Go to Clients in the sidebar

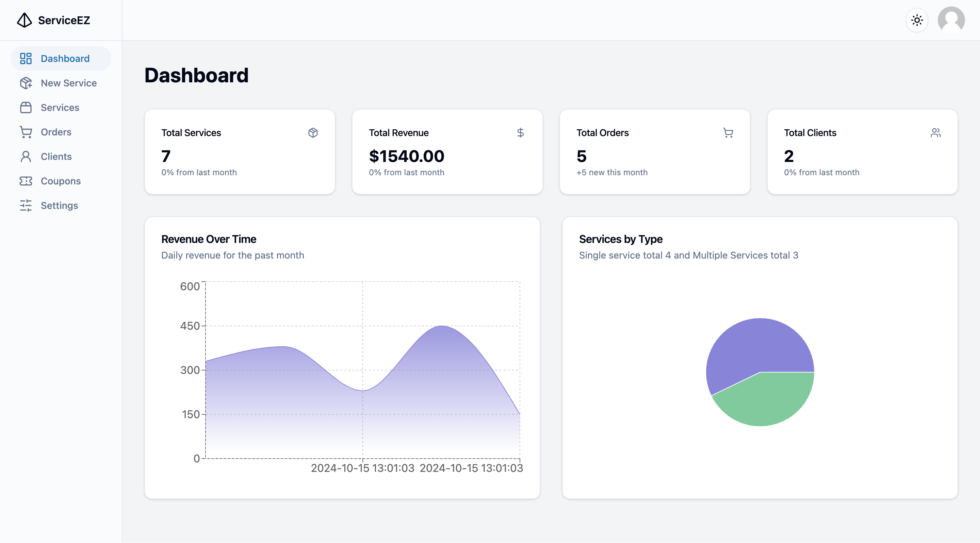point(56,157)
